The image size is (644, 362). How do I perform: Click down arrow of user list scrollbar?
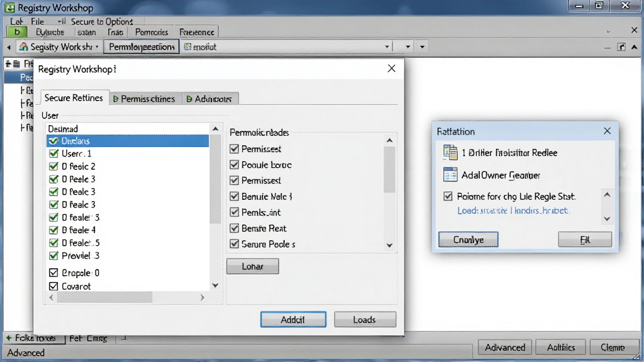coord(215,285)
